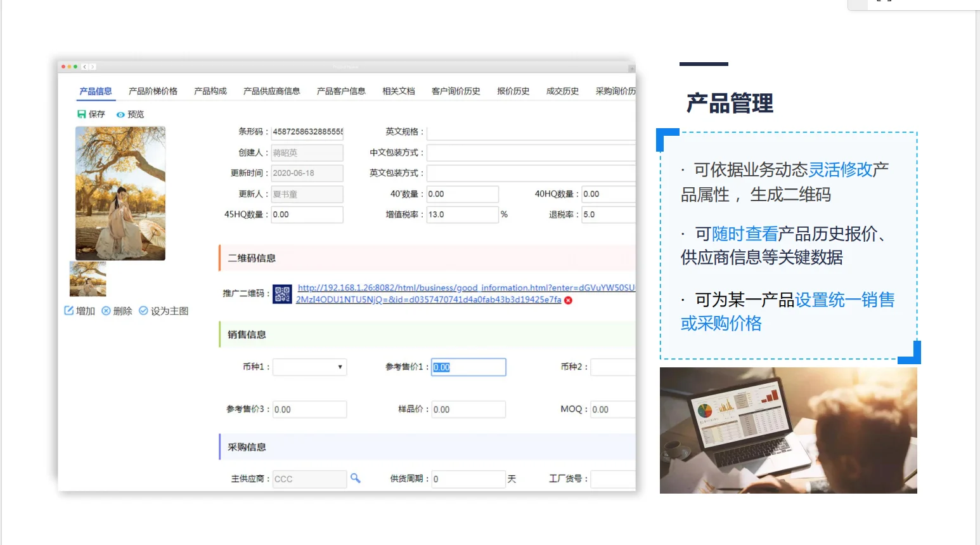Select the 增加 add-image icon
The image size is (980, 545).
tap(68, 310)
